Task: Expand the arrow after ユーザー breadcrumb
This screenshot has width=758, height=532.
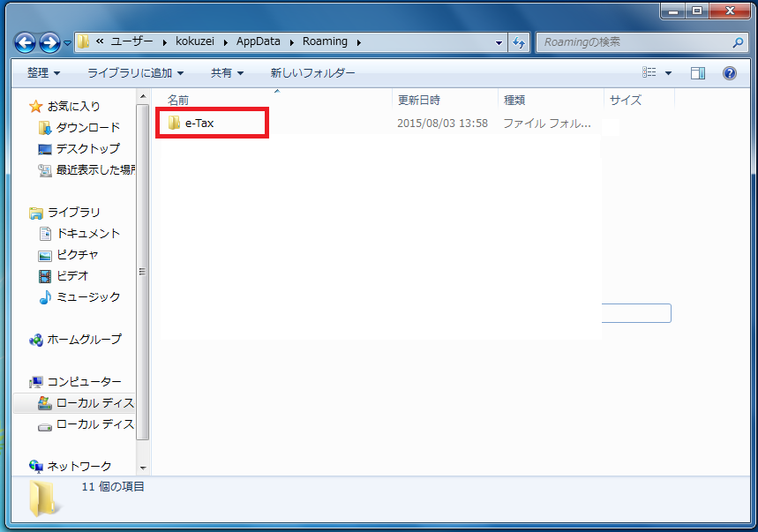Action: click(165, 42)
